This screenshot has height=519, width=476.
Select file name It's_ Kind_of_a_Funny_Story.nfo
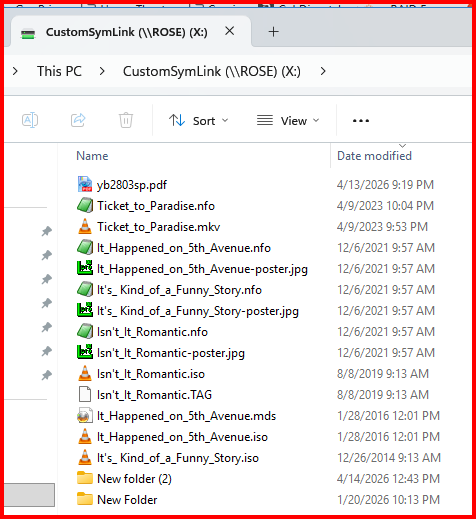click(179, 290)
